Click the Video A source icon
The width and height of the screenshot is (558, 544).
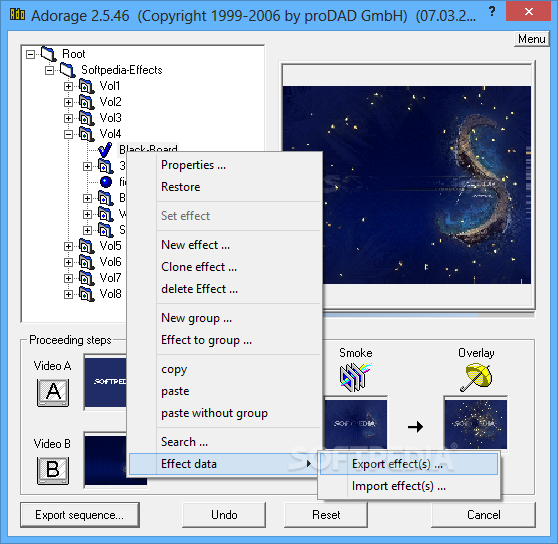(x=53, y=392)
